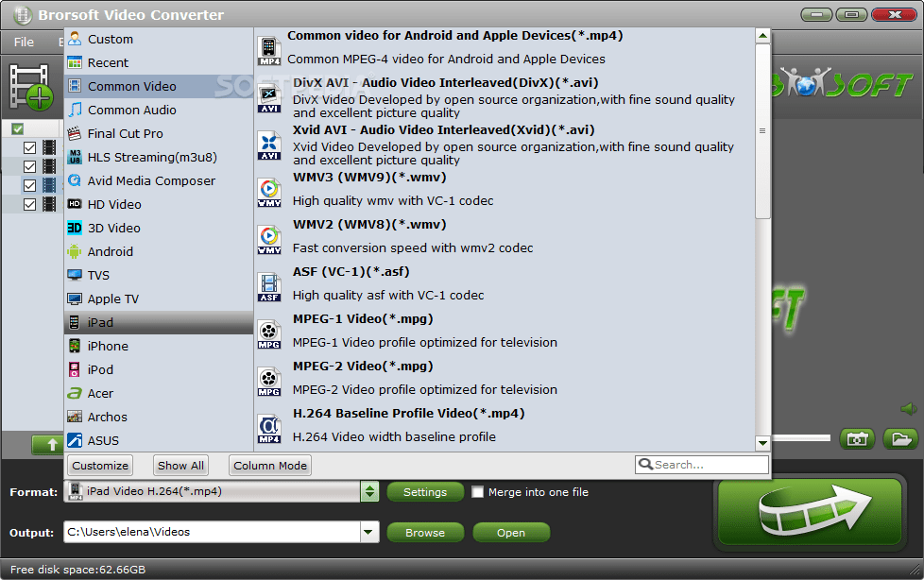Screen dimensions: 924x580
Task: Select the Common Audio category
Action: pyautogui.click(x=159, y=110)
